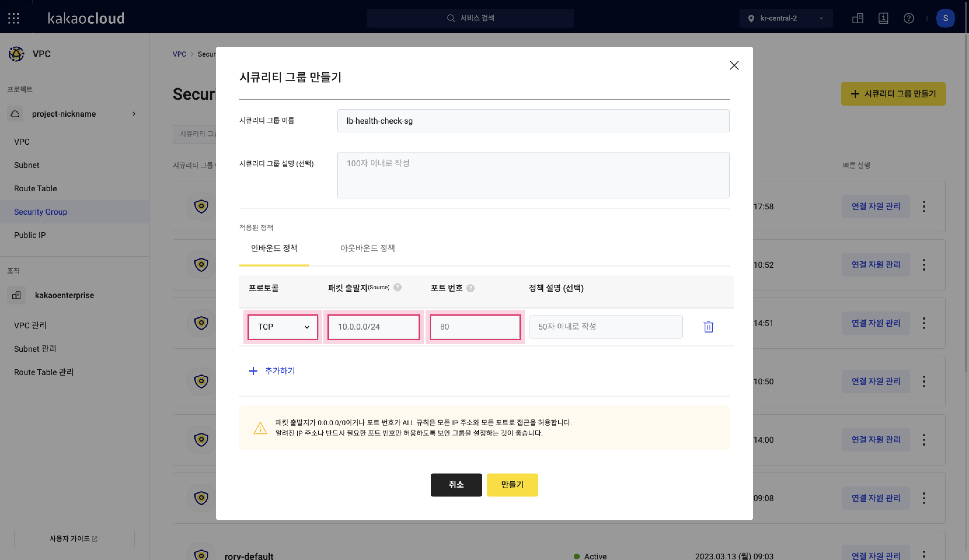Click the kakaoenterprise organization icon
Screen dimensions: 969x560
click(16, 295)
